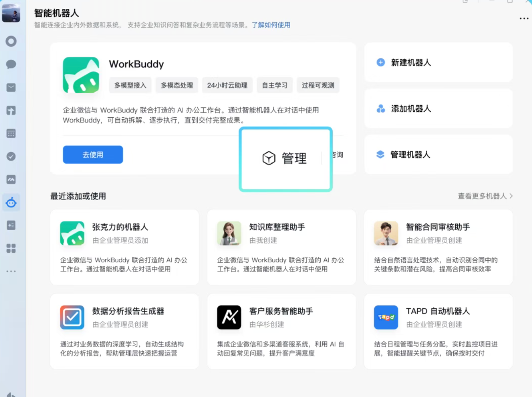Open the checkmark to-do sidebar icon
532x397 pixels.
pos(11,156)
